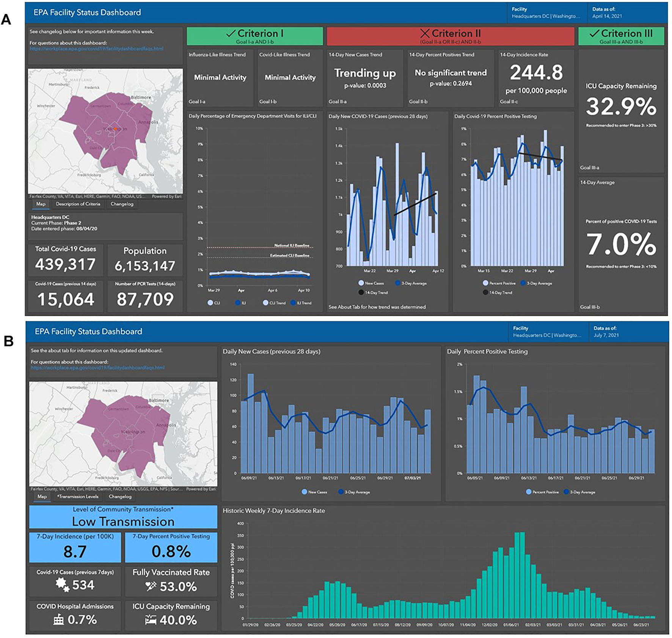Screen dimensions: 672x638
Task: Toggle the CLI legend dot in ILI/CLI chart
Action: [210, 303]
